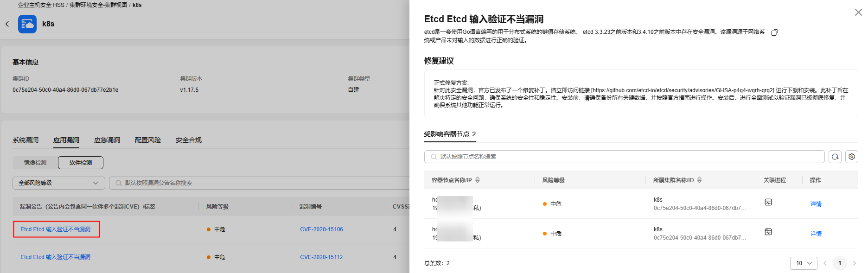The height and width of the screenshot is (273, 868).
Task: Select 软件检测 detection mode
Action: click(x=81, y=163)
